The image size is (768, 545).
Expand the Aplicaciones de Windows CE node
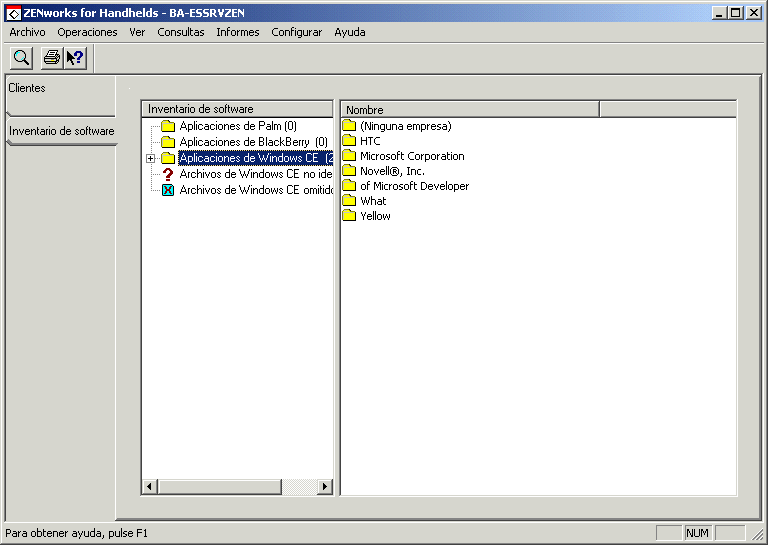[x=150, y=158]
